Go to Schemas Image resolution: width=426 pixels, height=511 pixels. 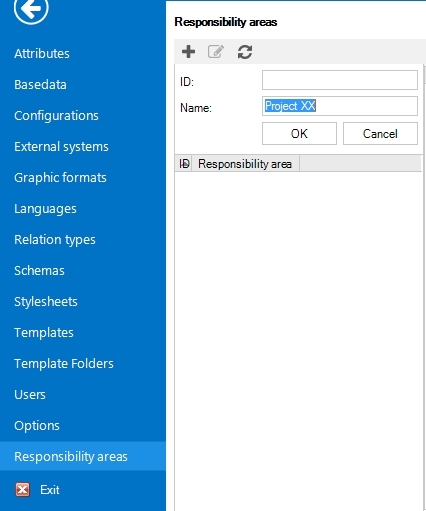[x=39, y=271]
